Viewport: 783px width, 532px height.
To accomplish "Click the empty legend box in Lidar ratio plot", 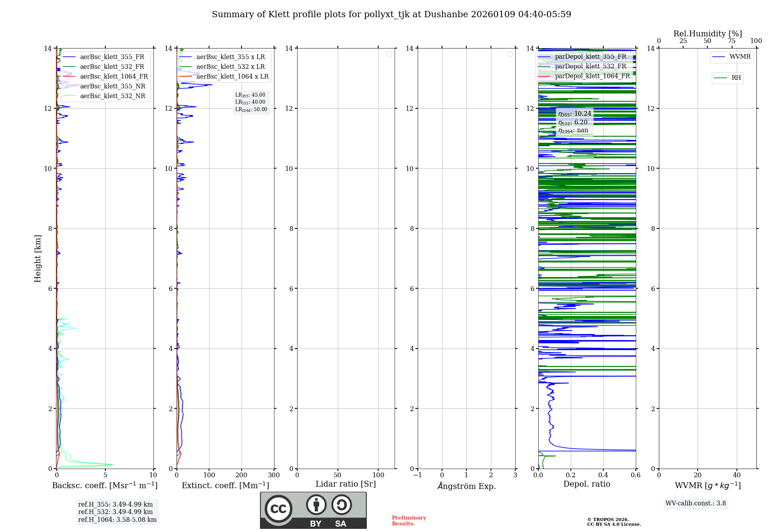I will [x=389, y=54].
